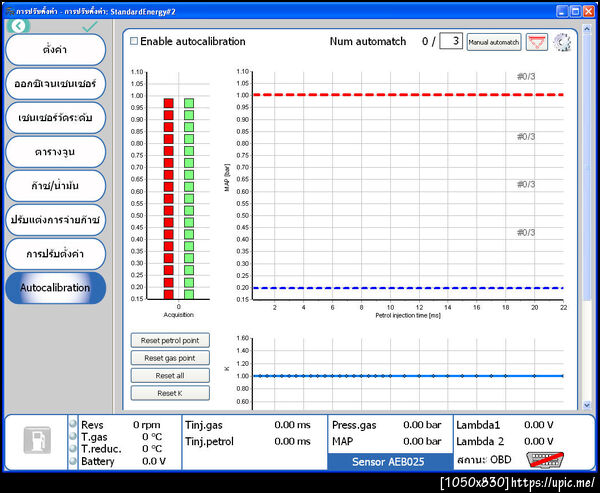Image resolution: width=600 pixels, height=493 pixels.
Task: Click the red dashed 1.00 MAP line
Action: [x=408, y=95]
